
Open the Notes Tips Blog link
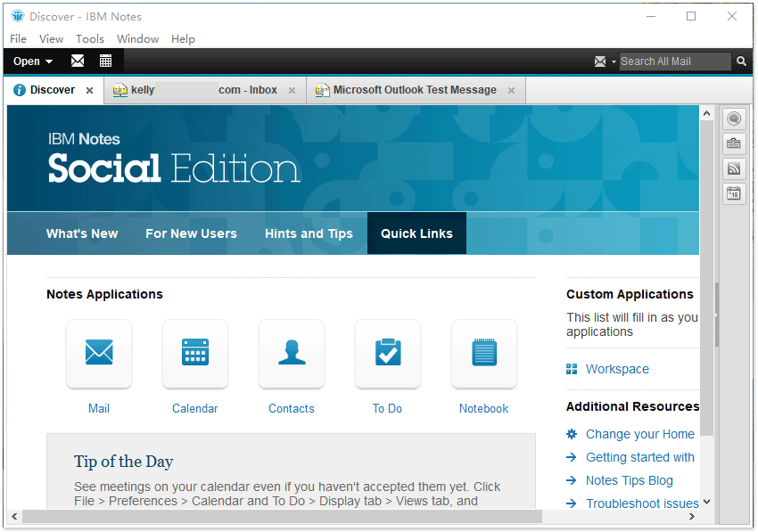tap(630, 481)
